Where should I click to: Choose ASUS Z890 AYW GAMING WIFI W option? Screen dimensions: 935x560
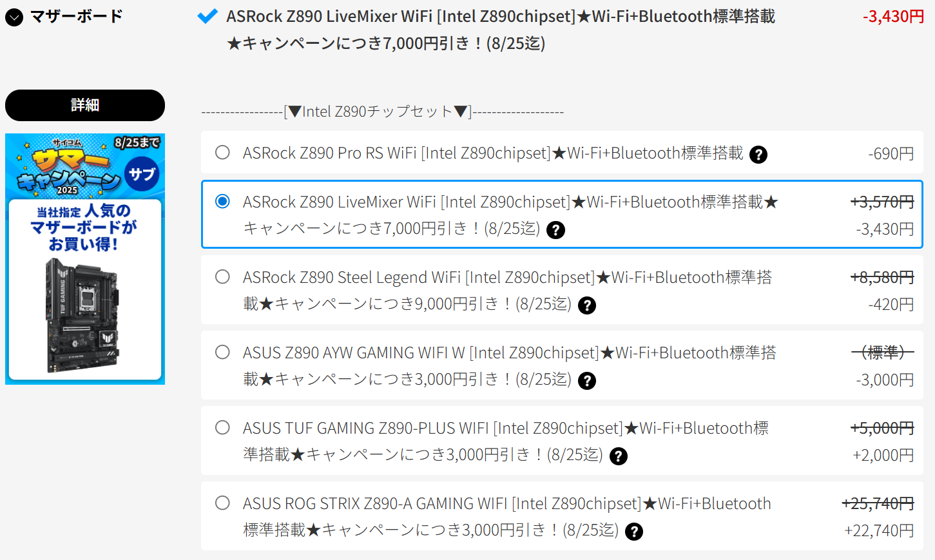pyautogui.click(x=222, y=352)
